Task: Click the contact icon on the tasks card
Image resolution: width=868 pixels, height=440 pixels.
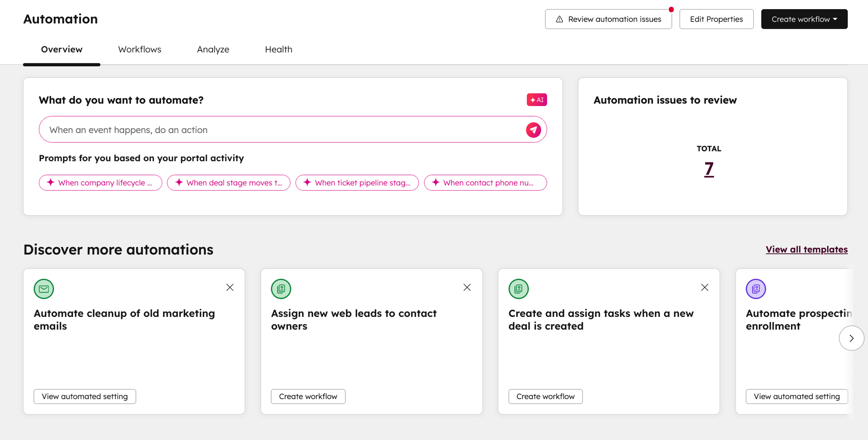Action: point(518,289)
